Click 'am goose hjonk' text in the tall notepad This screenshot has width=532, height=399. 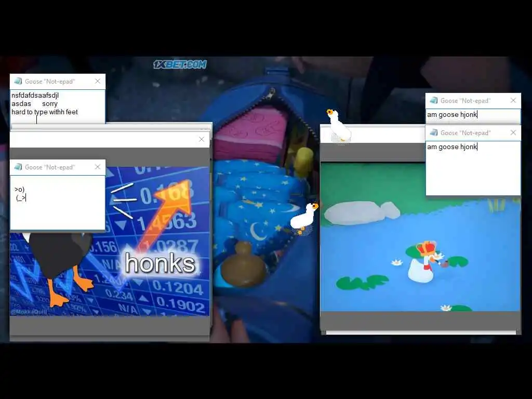click(452, 147)
